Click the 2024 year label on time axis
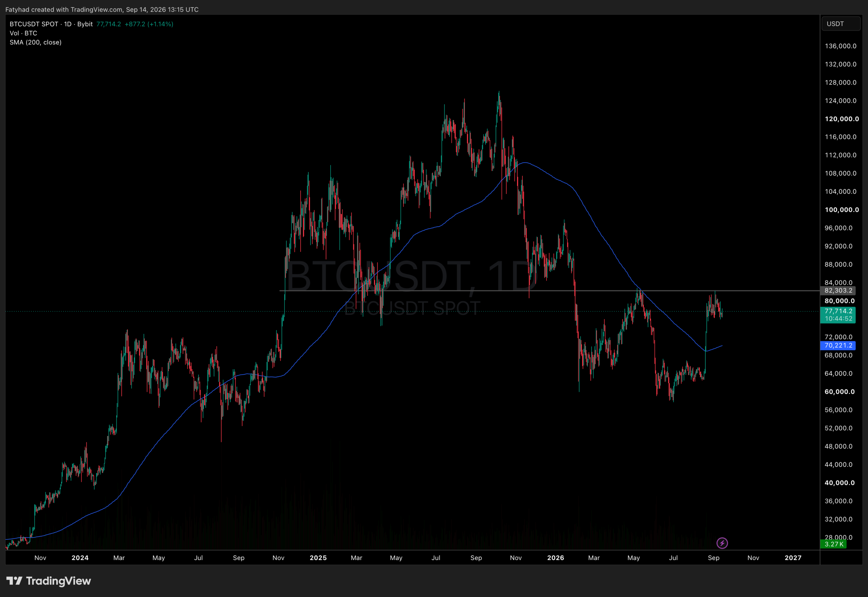The image size is (868, 597). click(80, 558)
